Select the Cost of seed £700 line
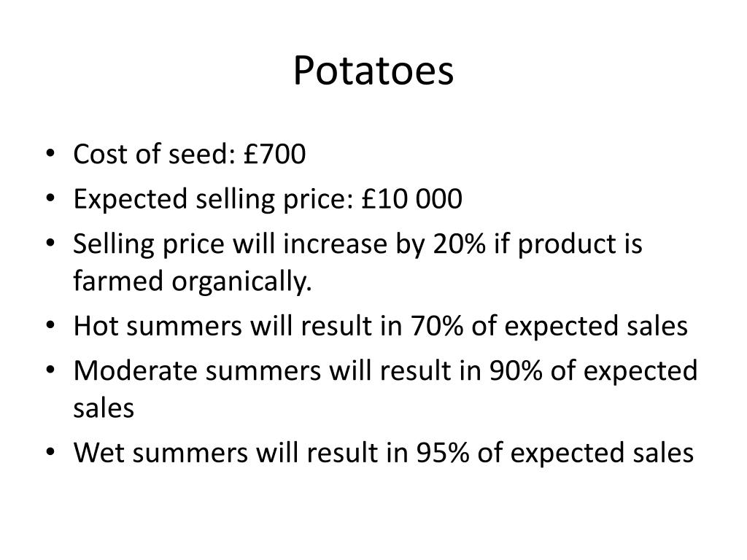 [x=189, y=154]
